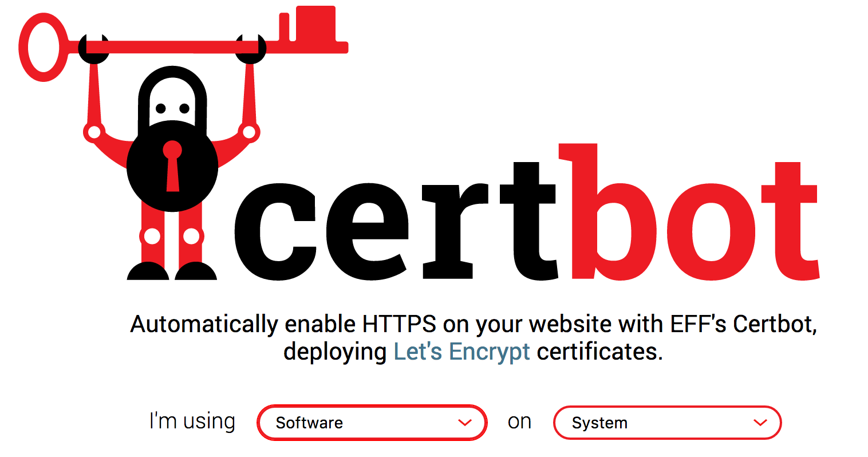The width and height of the screenshot is (868, 457).
Task: Click the robot's right black foot
Action: [x=196, y=271]
